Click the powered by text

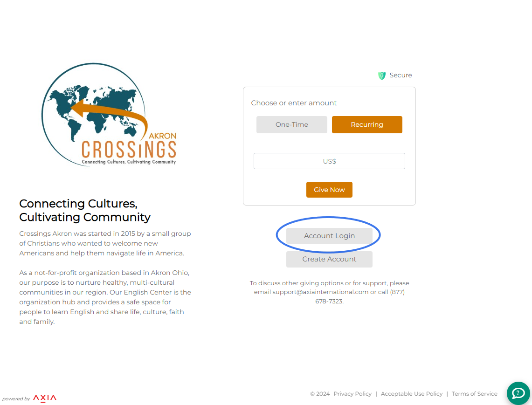click(x=16, y=399)
